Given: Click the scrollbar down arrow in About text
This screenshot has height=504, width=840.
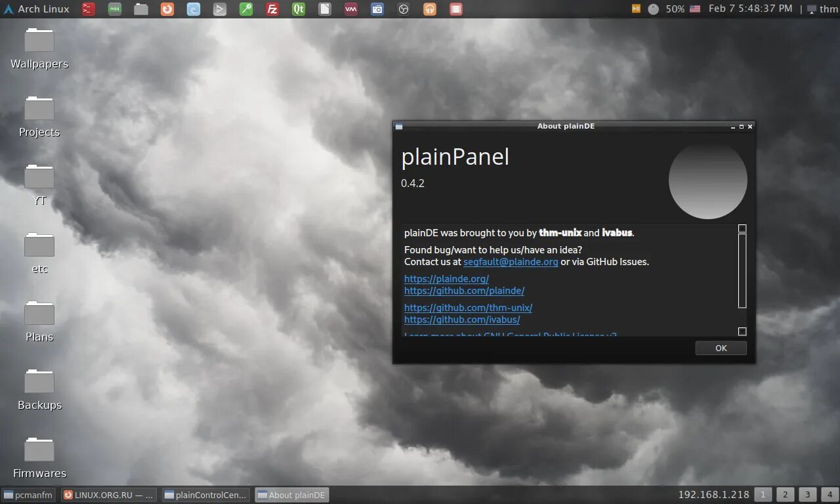Looking at the screenshot, I should coord(742,331).
